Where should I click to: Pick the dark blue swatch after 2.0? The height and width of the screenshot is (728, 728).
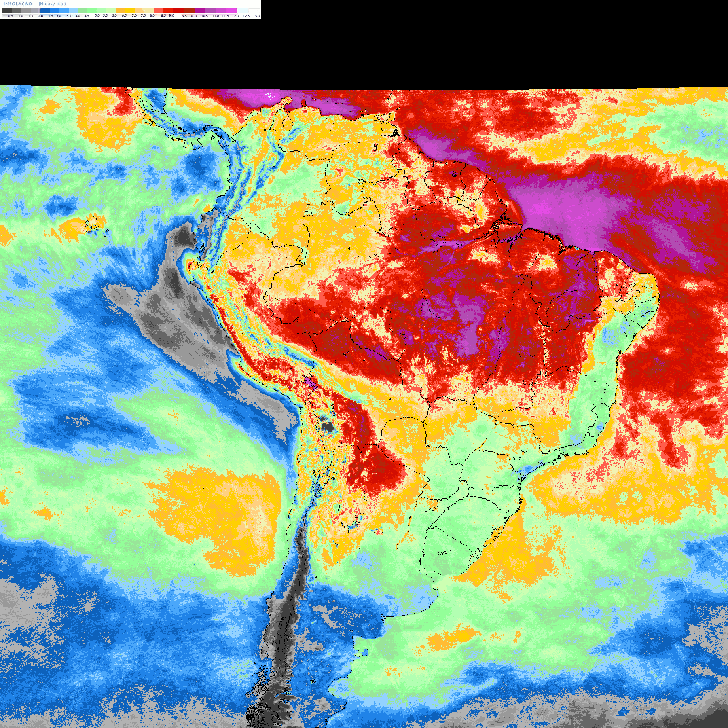coord(45,11)
